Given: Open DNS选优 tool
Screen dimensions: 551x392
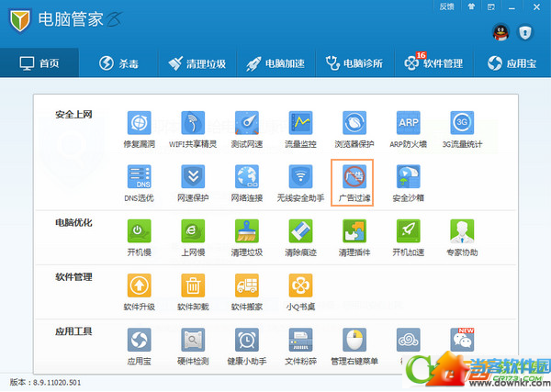Looking at the screenshot, I should pyautogui.click(x=140, y=184).
